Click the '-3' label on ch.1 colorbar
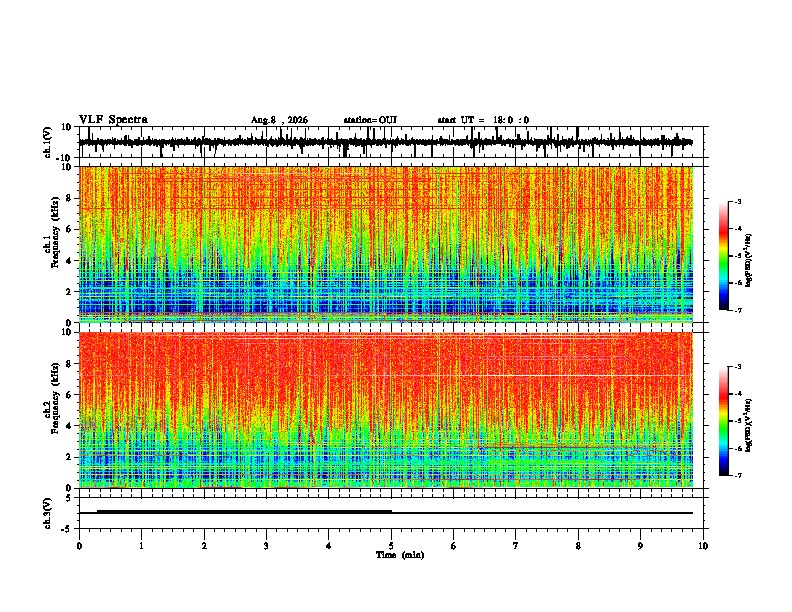Image resolution: width=792 pixels, height=612 pixels. click(x=737, y=202)
